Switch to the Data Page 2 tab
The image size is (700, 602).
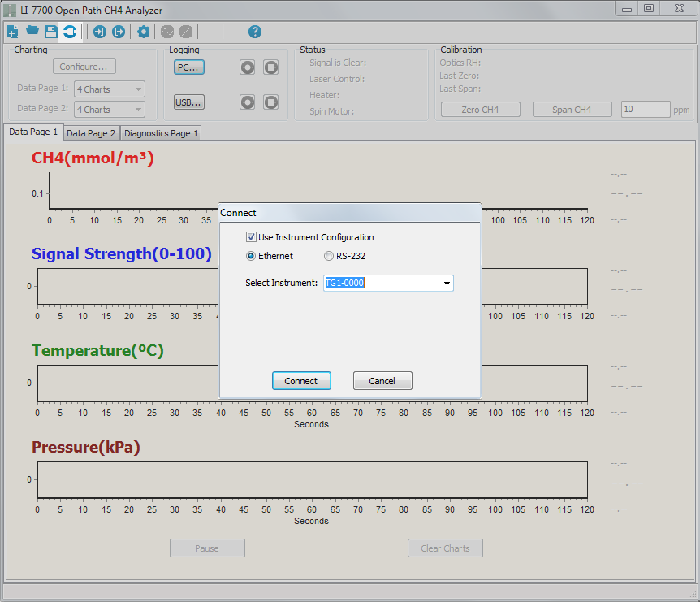[91, 133]
